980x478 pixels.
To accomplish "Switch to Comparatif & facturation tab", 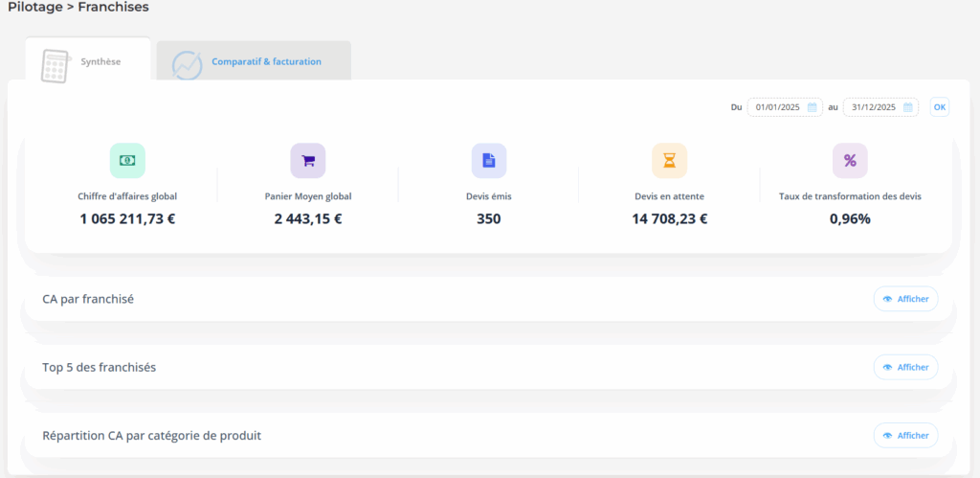I will point(266,61).
